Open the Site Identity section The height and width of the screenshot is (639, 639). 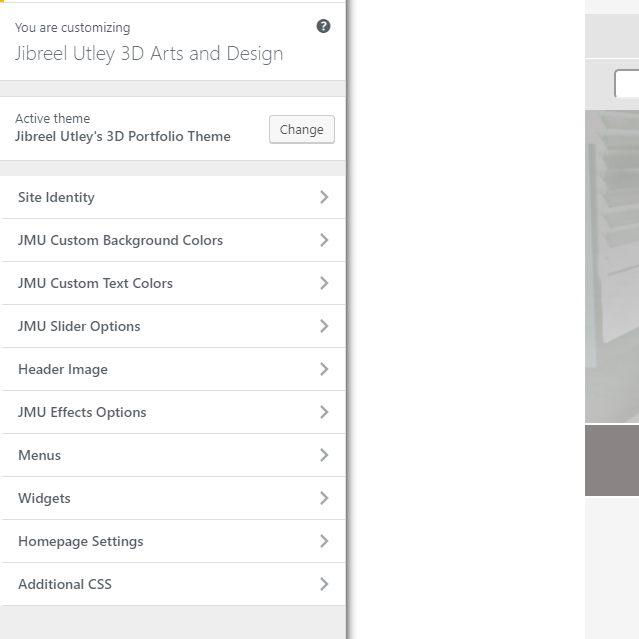point(57,197)
